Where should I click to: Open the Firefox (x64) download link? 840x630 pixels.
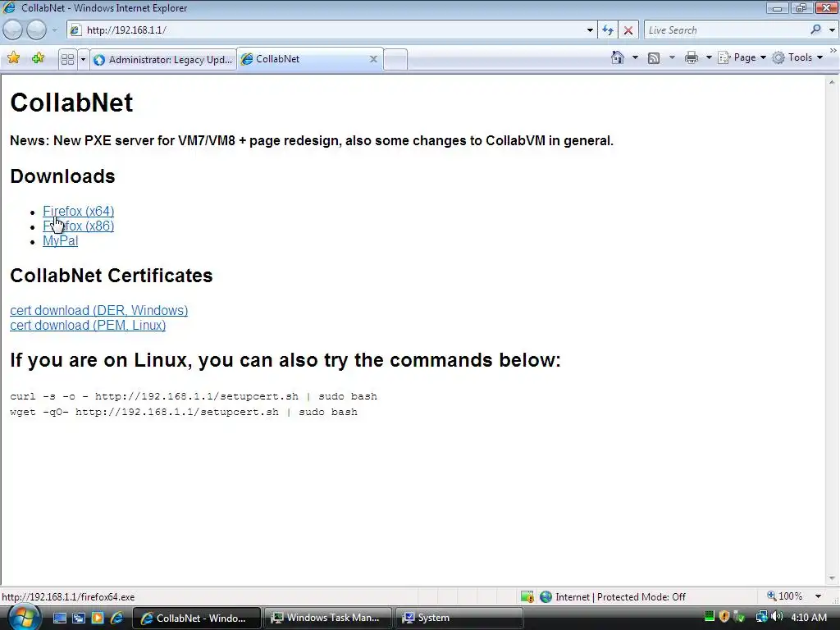[78, 211]
